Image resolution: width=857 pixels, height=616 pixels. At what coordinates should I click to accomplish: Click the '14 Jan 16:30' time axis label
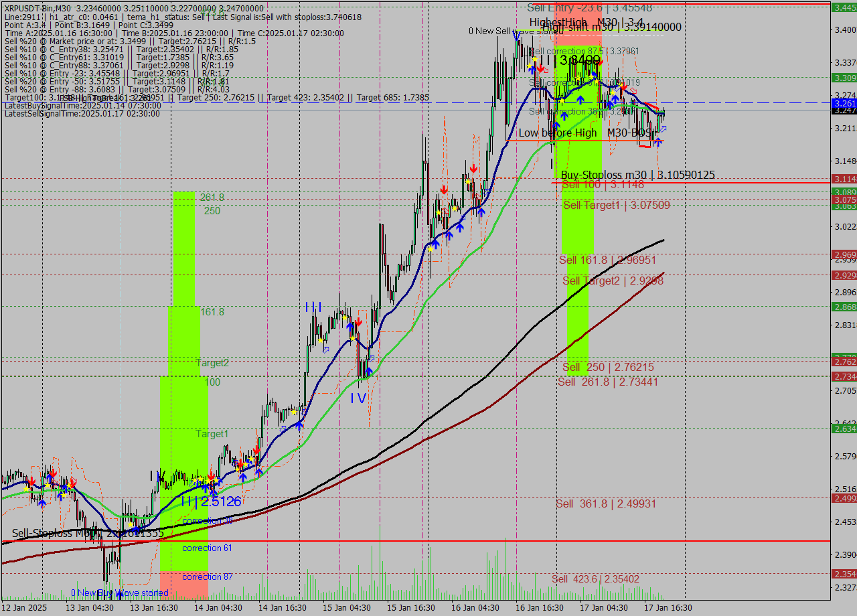click(x=282, y=607)
